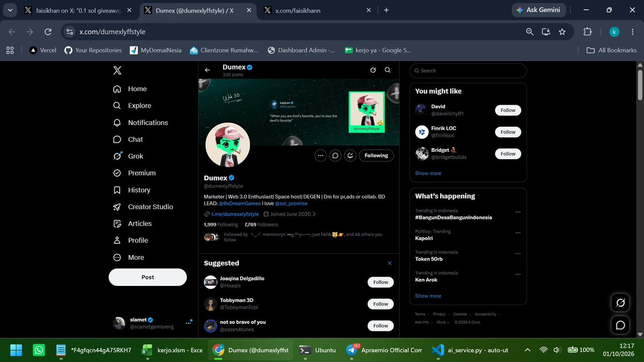Open the Chat section

[128, 139]
